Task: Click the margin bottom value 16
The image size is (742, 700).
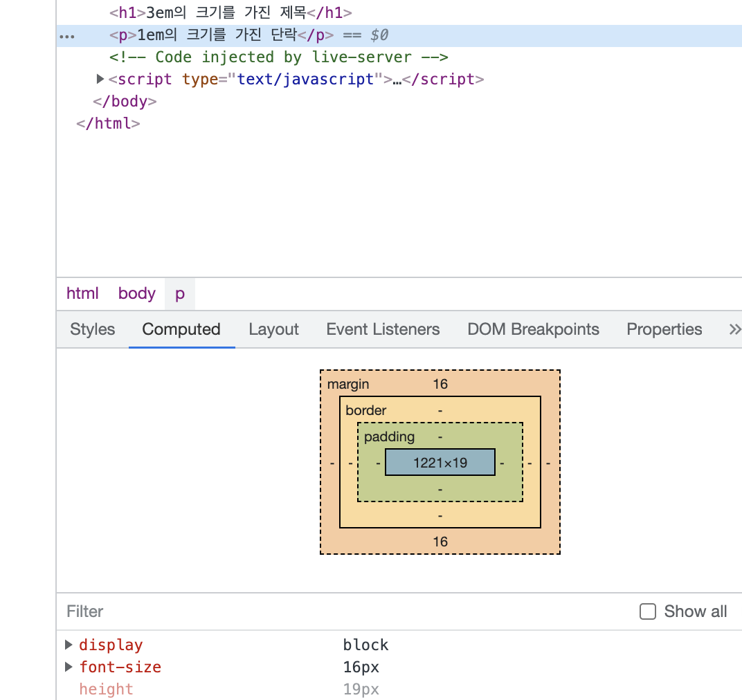Action: pos(440,542)
